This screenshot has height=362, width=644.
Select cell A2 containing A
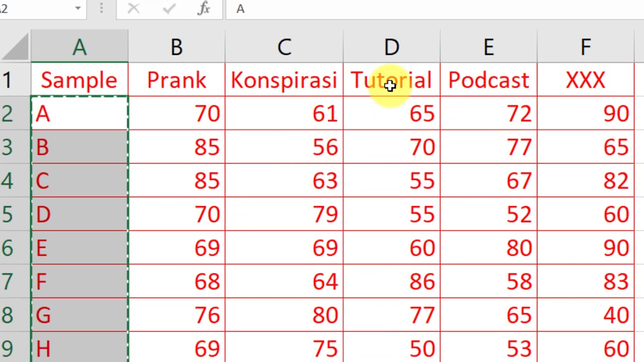pyautogui.click(x=79, y=114)
